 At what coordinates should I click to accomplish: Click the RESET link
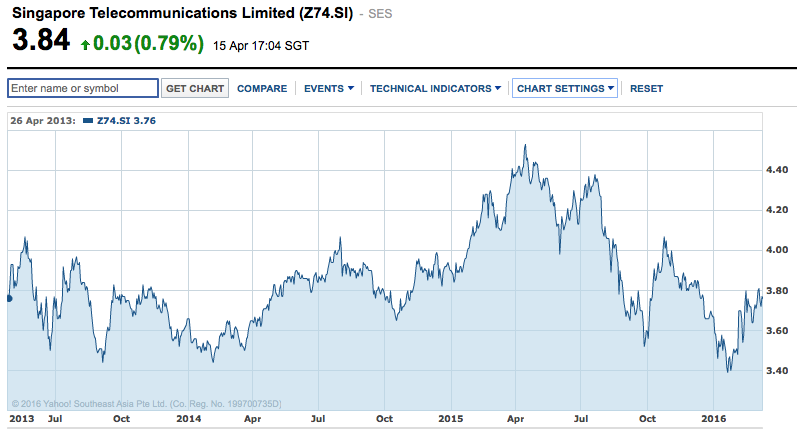(646, 88)
